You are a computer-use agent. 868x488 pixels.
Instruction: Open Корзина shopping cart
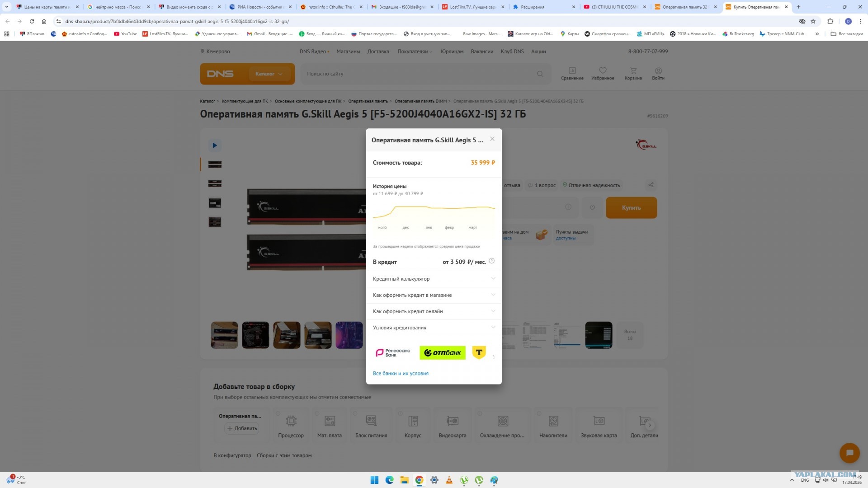pyautogui.click(x=633, y=74)
